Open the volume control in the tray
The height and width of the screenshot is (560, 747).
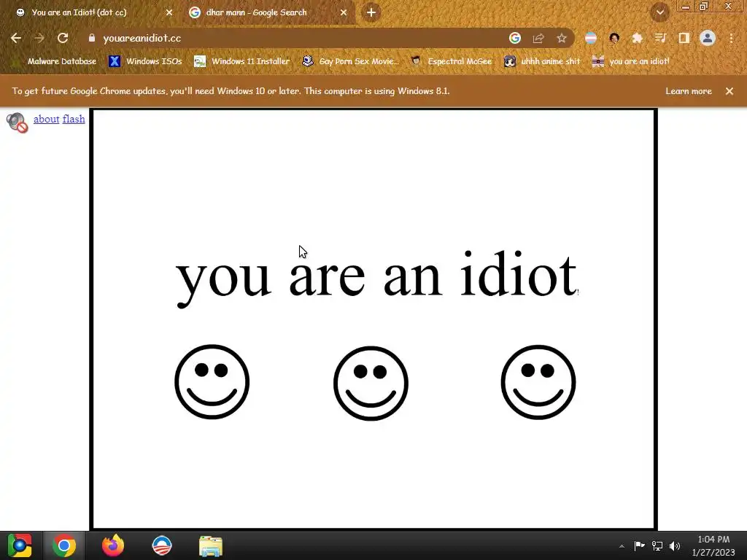pyautogui.click(x=675, y=545)
